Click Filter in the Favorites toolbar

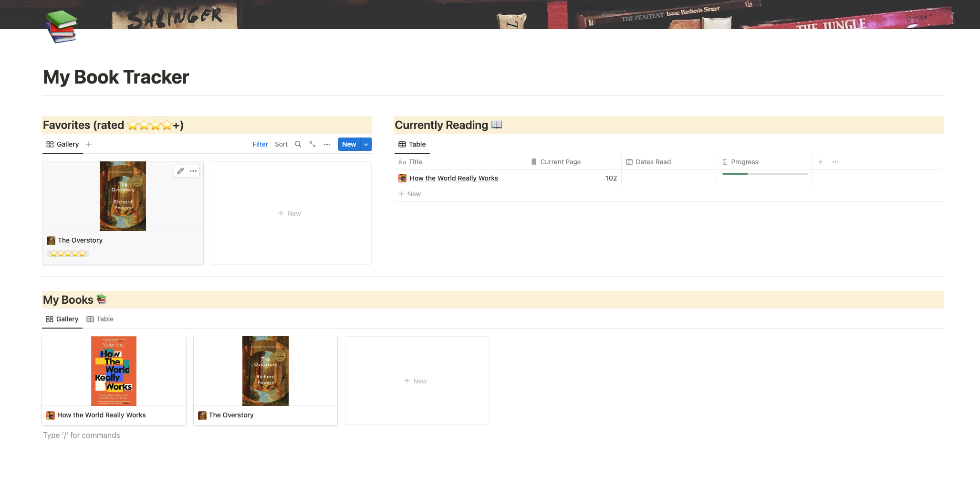click(260, 144)
